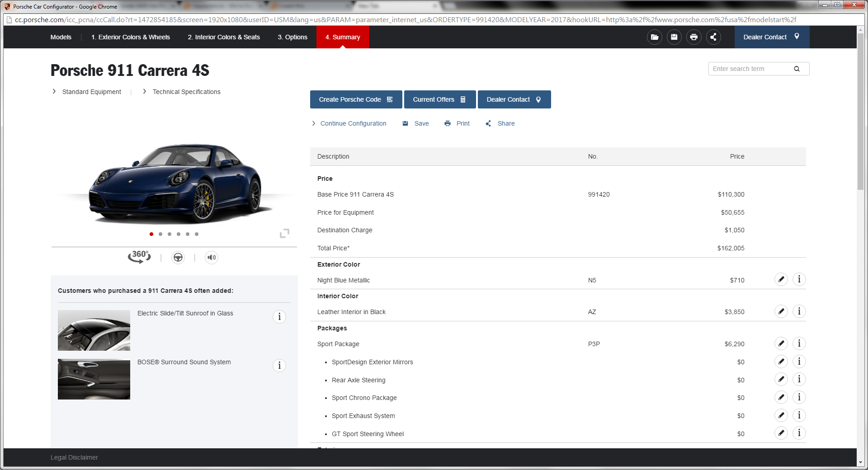Viewport: 868px width, 470px height.
Task: Edit the Leather Interior in Black option
Action: pyautogui.click(x=781, y=311)
